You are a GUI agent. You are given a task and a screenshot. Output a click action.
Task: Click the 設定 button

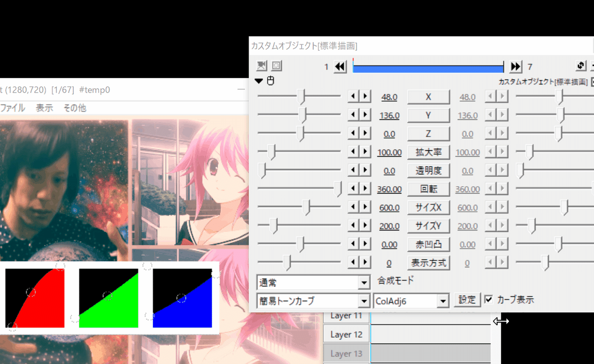[467, 300]
